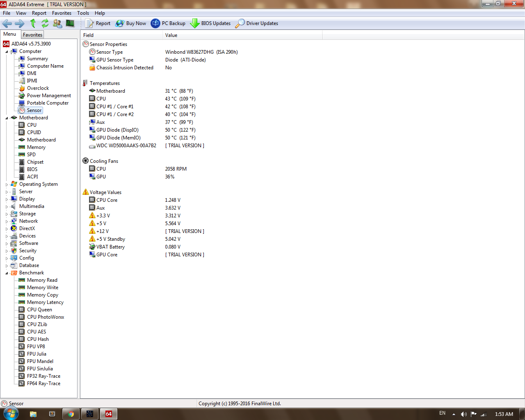Expand the Network node
525x420 pixels.
pos(7,221)
